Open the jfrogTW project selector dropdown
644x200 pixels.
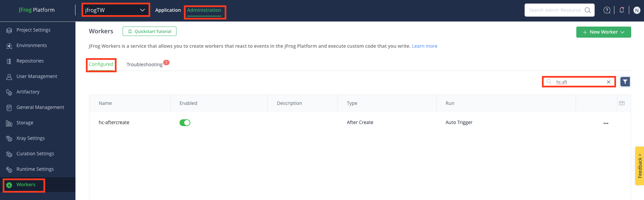116,9
